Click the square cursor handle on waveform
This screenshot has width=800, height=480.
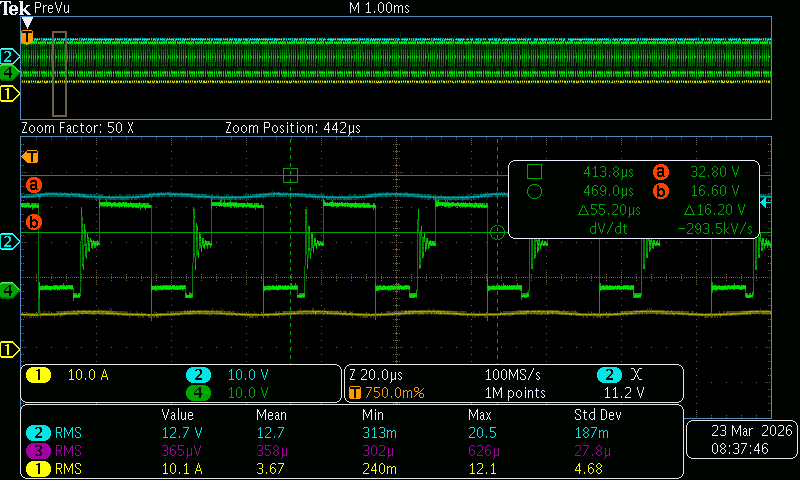tap(290, 175)
